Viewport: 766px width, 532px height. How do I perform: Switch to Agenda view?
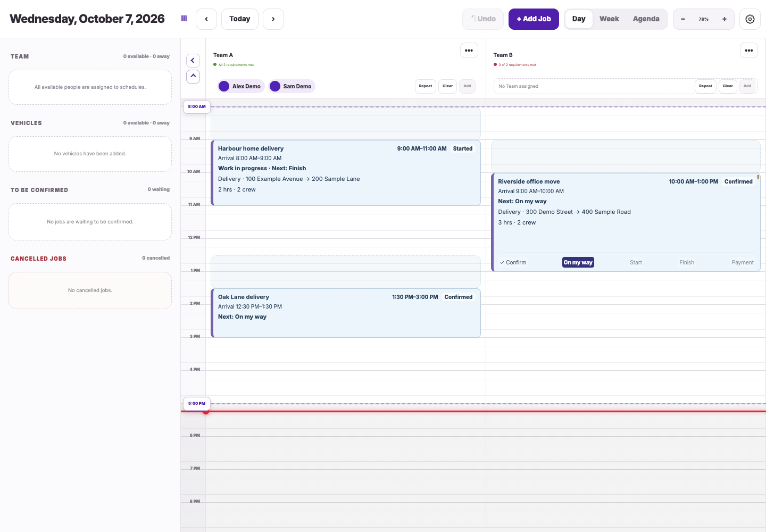[646, 19]
